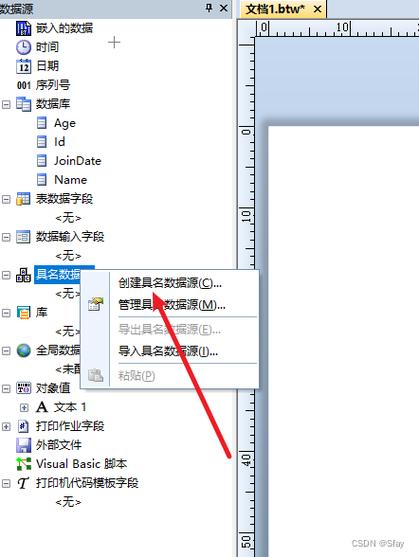Click the clock icon next to 时间
This screenshot has width=419, height=557.
23,47
